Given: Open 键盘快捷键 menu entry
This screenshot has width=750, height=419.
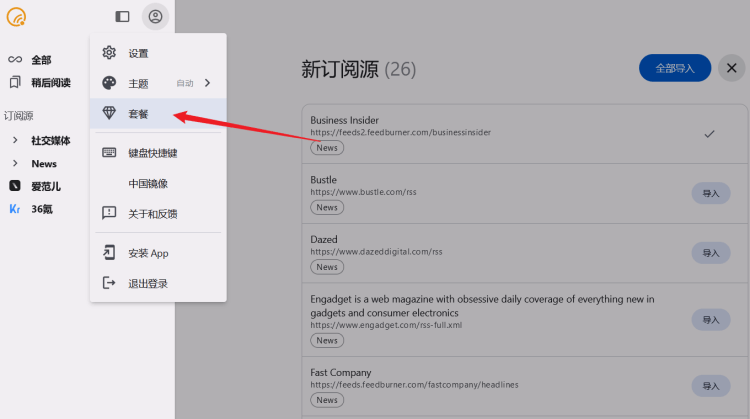Looking at the screenshot, I should coord(158,153).
